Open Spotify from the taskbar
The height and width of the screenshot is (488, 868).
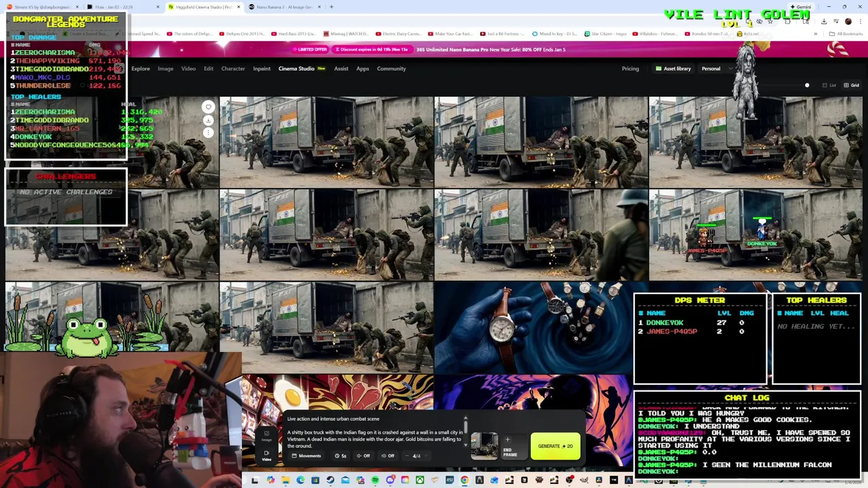pos(375,480)
